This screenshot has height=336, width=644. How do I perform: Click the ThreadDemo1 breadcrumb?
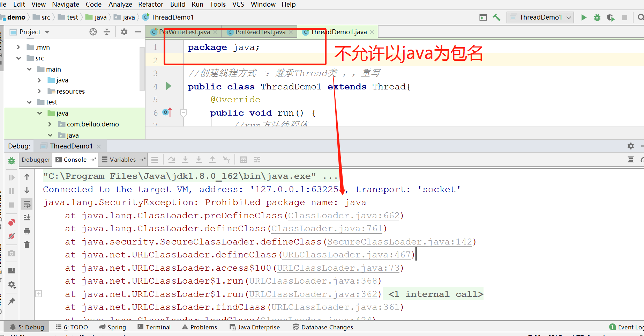168,17
